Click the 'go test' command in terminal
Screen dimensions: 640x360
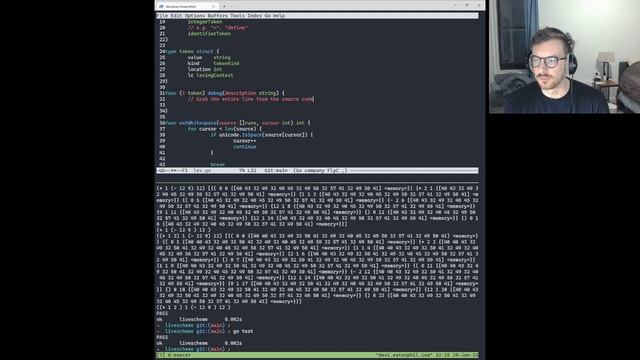(x=243, y=331)
